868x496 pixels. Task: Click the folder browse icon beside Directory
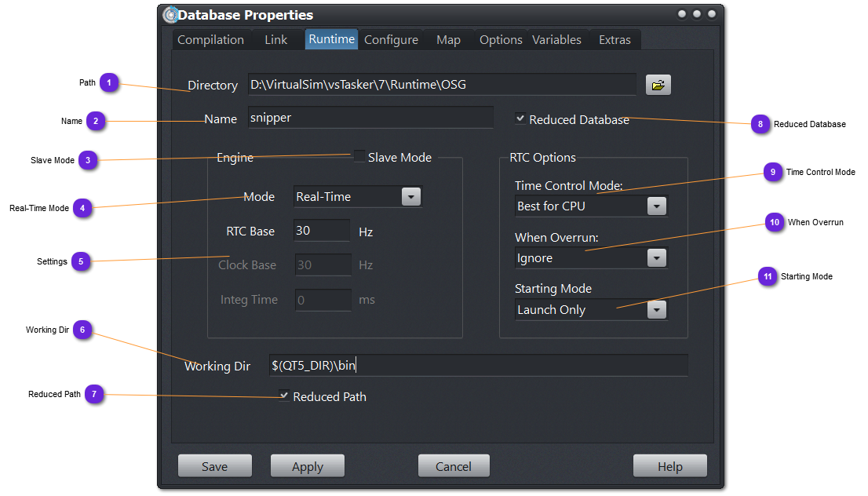(658, 85)
